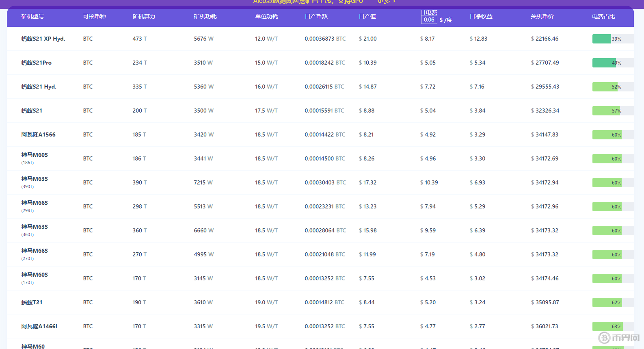Select the 蚂蚁S21Pro miner name
Viewport: 644px width, 349px height.
coord(36,63)
